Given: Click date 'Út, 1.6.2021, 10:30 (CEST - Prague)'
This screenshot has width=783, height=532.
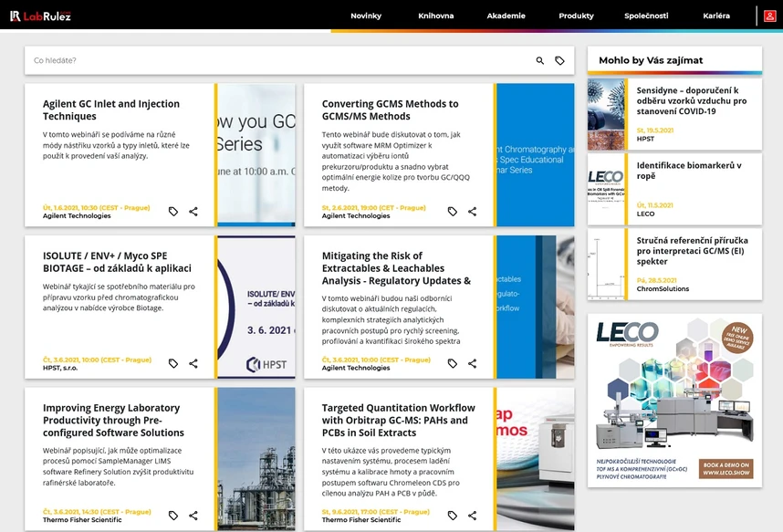Looking at the screenshot, I should point(97,207).
